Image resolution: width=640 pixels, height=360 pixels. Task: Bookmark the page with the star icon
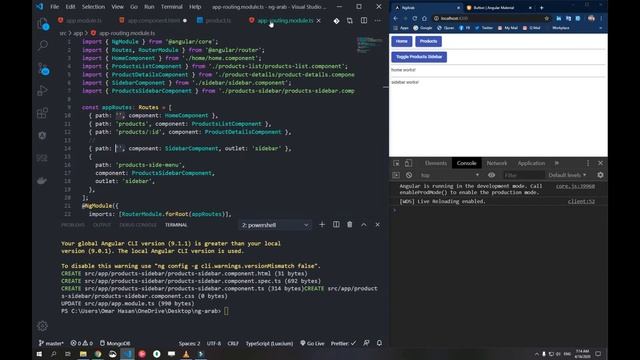pyautogui.click(x=547, y=18)
